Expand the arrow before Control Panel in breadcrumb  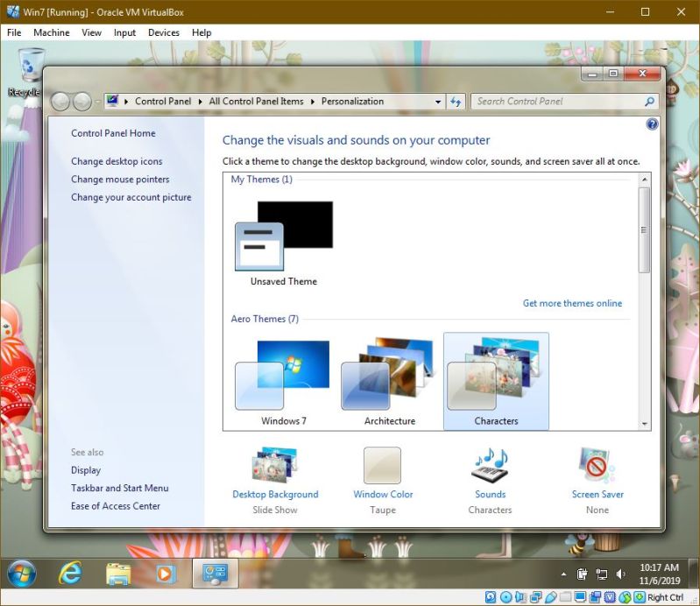(x=126, y=102)
